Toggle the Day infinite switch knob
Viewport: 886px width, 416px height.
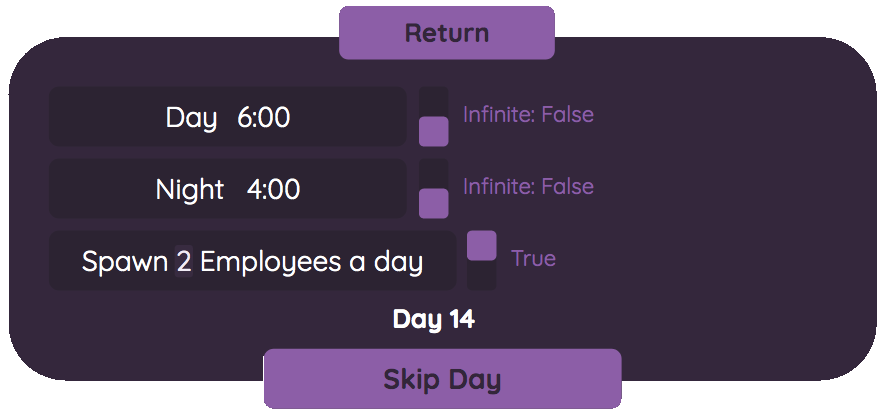click(433, 131)
